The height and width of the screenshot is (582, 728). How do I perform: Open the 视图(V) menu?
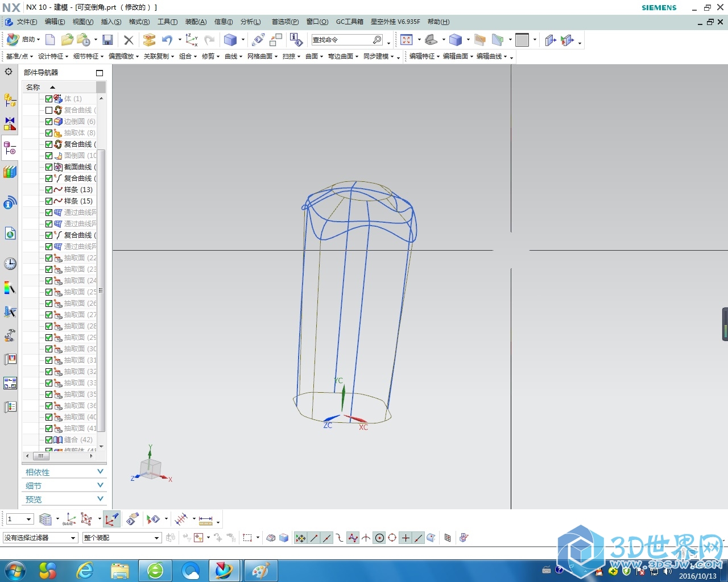82,22
